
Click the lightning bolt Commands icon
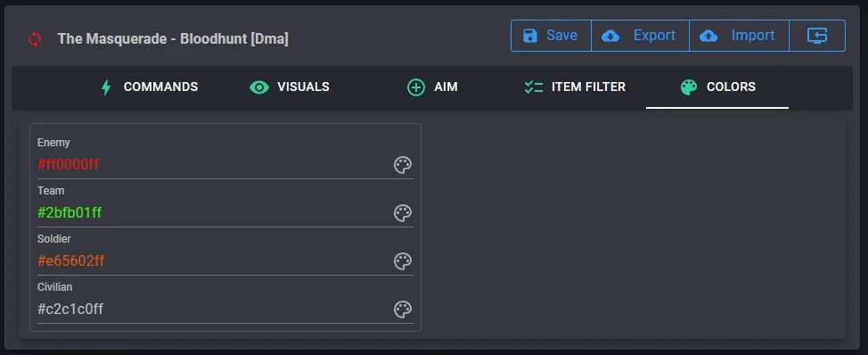[106, 87]
